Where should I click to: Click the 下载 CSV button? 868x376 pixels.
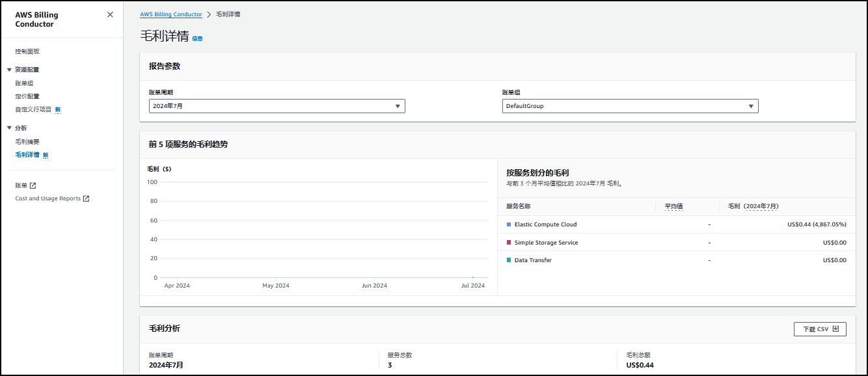click(820, 329)
